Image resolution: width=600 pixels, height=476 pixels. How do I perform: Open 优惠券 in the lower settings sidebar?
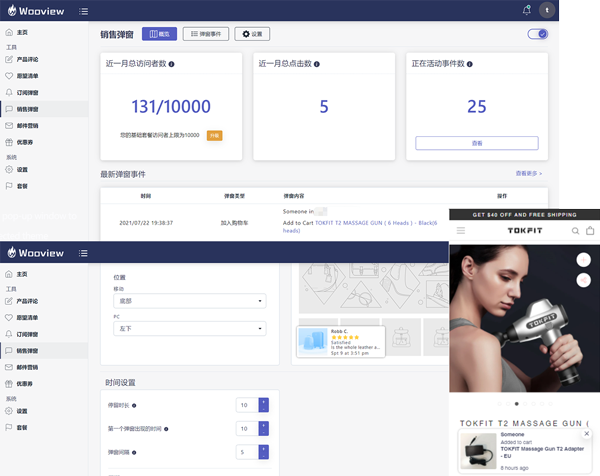point(19,384)
